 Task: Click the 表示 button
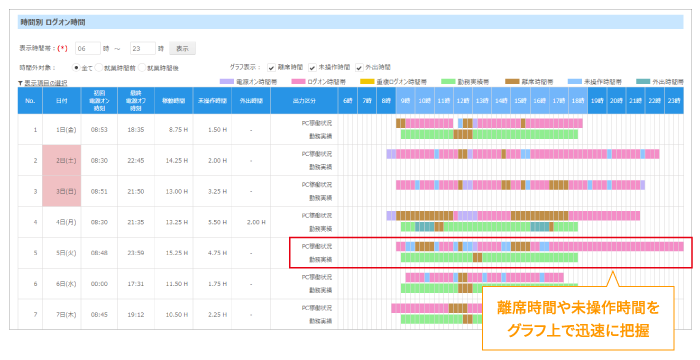pyautogui.click(x=182, y=49)
